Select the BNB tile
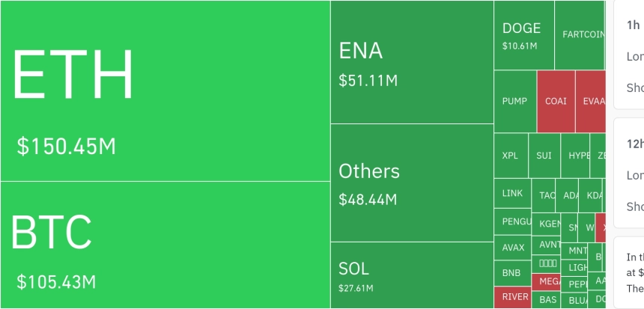This screenshot has width=644, height=309. [x=513, y=272]
